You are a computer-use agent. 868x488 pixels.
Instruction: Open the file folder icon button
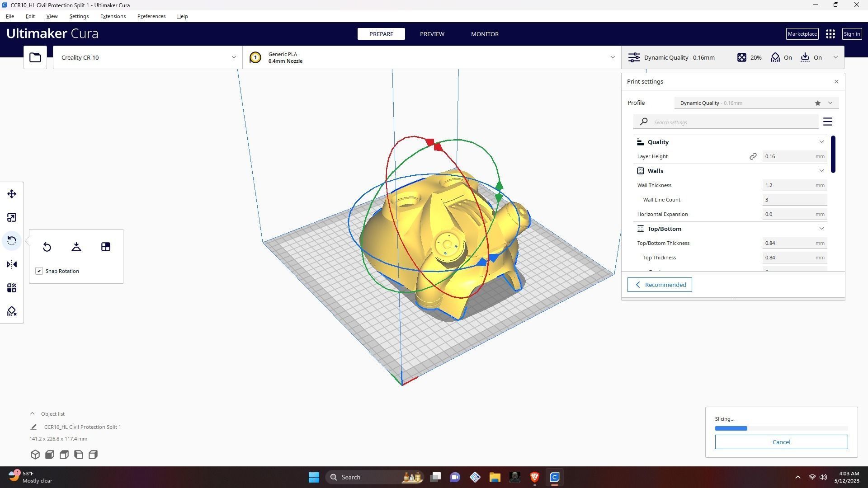click(x=35, y=57)
